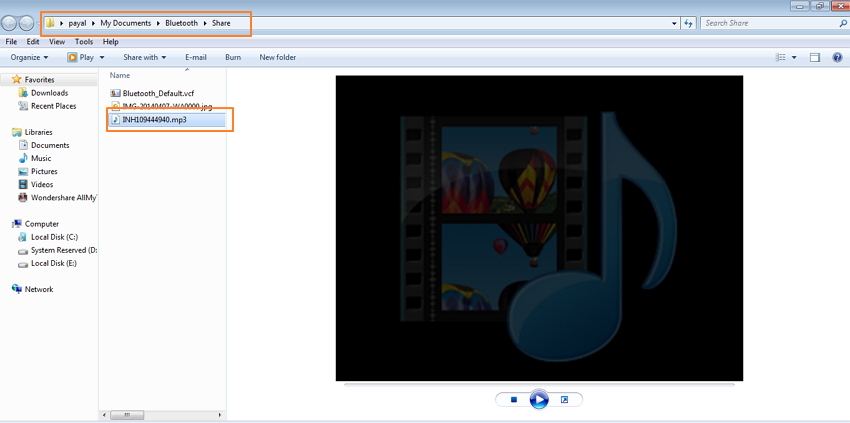This screenshot has height=423, width=850.
Task: Switch preview player to full mode icon
Action: (564, 400)
